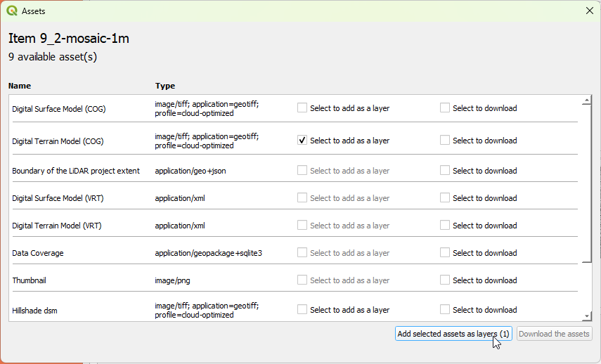Image resolution: width=601 pixels, height=364 pixels.
Task: Tick download for Digital Terrain Model (VRT)
Action: coord(445,226)
